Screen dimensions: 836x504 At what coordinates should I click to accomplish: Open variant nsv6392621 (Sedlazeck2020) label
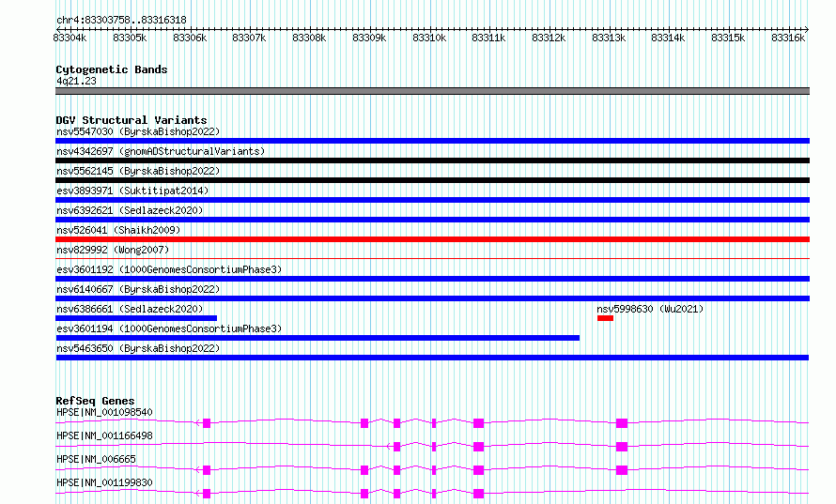tap(130, 210)
